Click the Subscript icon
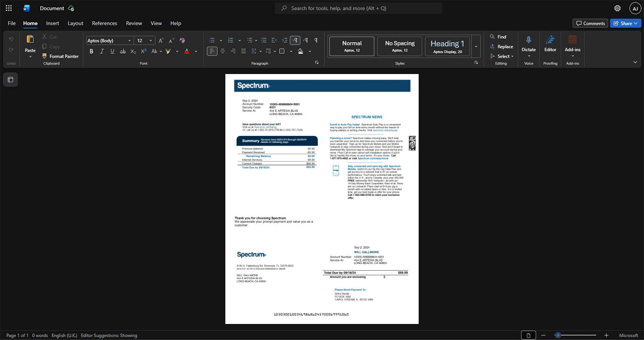Image resolution: width=644 pixels, height=340 pixels. point(133,51)
